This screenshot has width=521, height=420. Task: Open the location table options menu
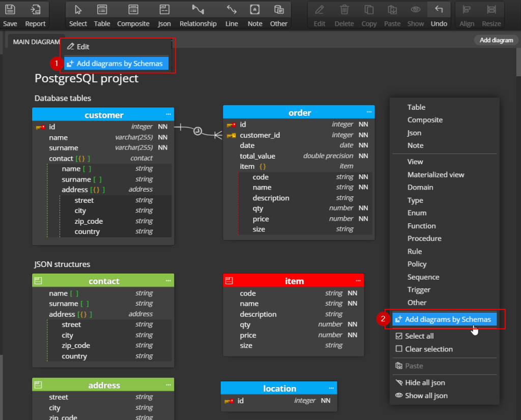click(x=331, y=388)
